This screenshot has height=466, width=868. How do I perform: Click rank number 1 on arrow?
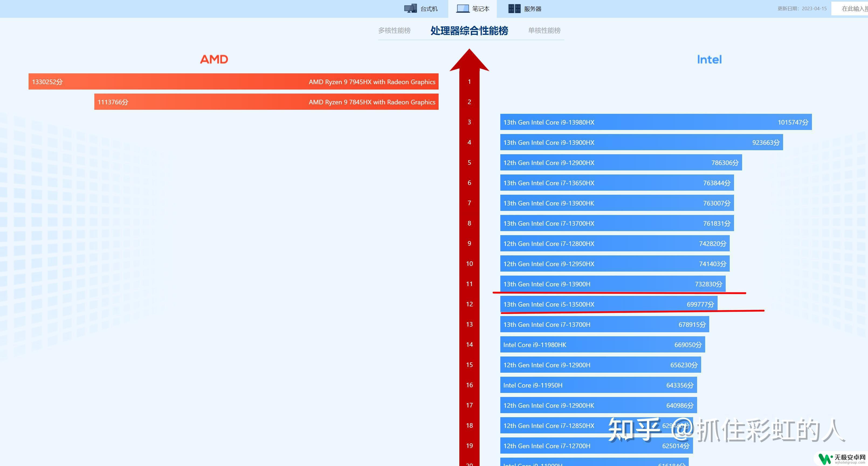pos(469,82)
